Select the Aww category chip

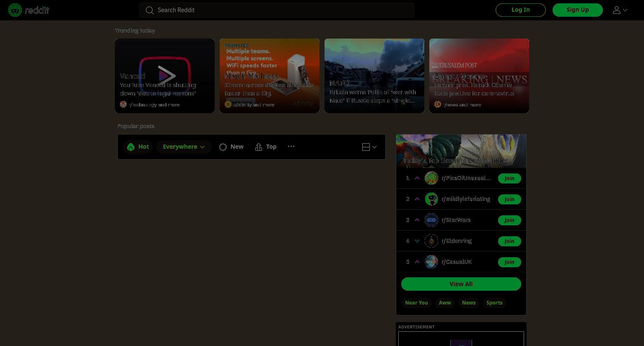coord(445,303)
